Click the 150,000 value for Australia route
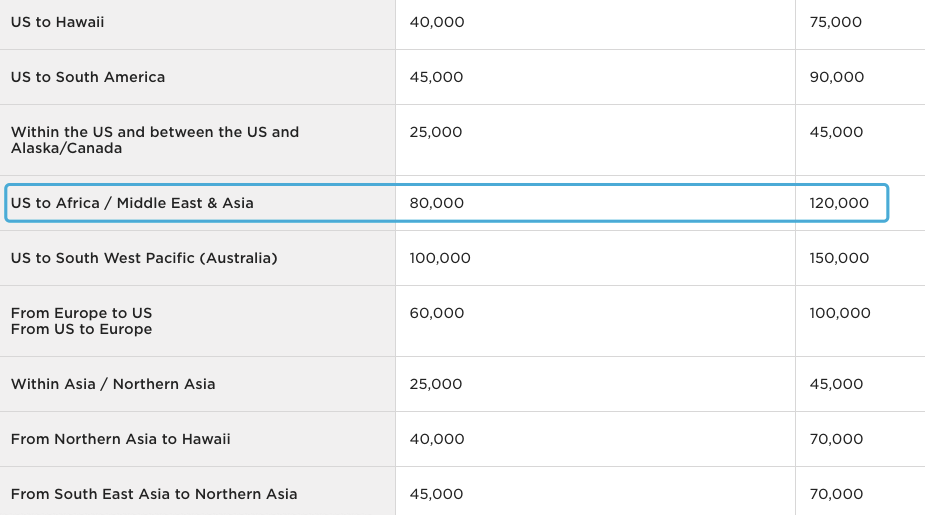The image size is (925, 515). (839, 258)
